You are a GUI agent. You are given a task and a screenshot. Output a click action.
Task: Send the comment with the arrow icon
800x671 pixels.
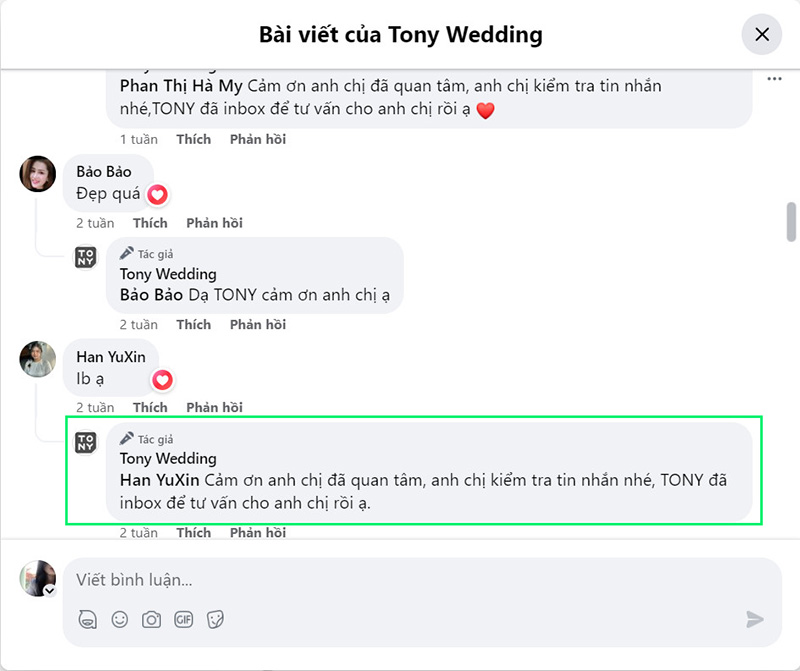pos(755,620)
